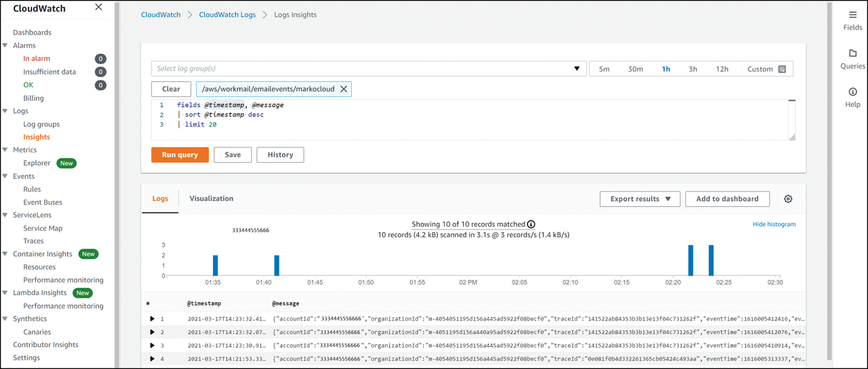Set time range to 12h
The image size is (868, 369).
coord(722,69)
